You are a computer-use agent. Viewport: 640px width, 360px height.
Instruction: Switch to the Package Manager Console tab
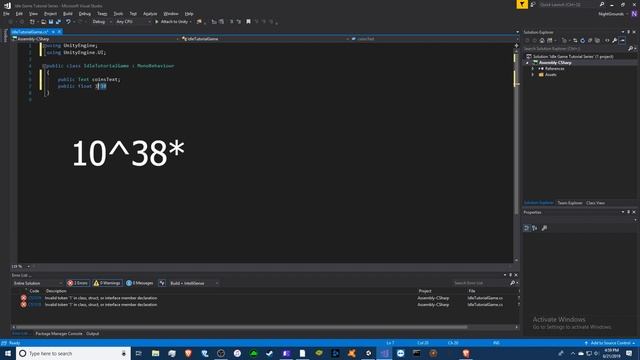tap(59, 333)
